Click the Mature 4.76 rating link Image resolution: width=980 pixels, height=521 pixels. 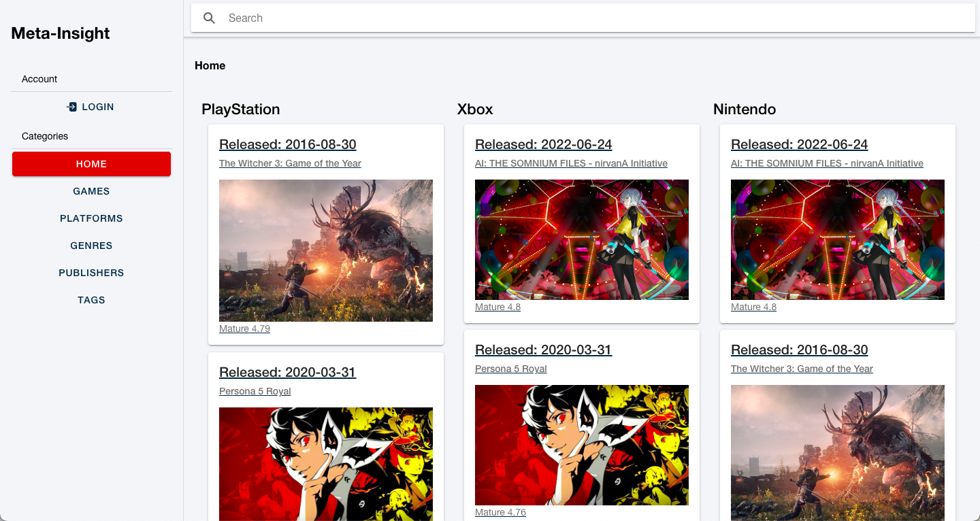pyautogui.click(x=500, y=512)
